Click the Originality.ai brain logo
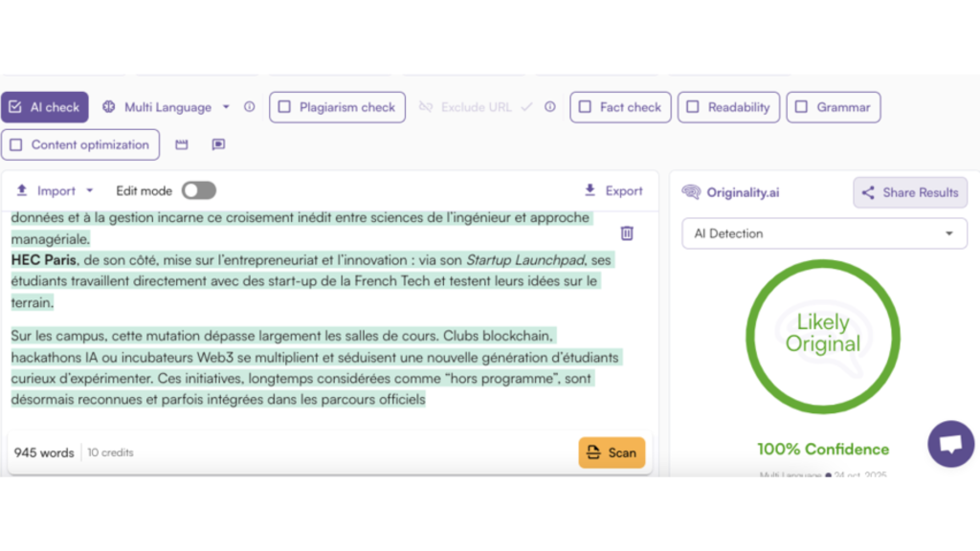Image resolution: width=980 pixels, height=551 pixels. [691, 191]
